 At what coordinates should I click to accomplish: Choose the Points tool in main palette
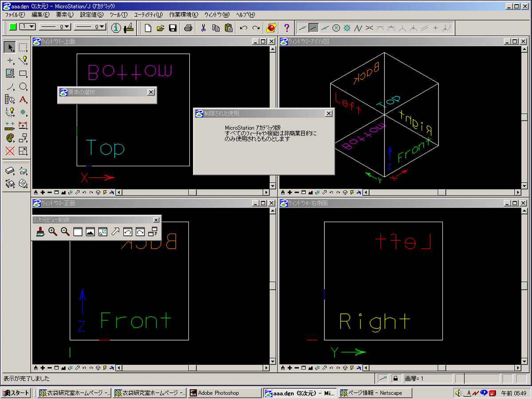[10, 60]
